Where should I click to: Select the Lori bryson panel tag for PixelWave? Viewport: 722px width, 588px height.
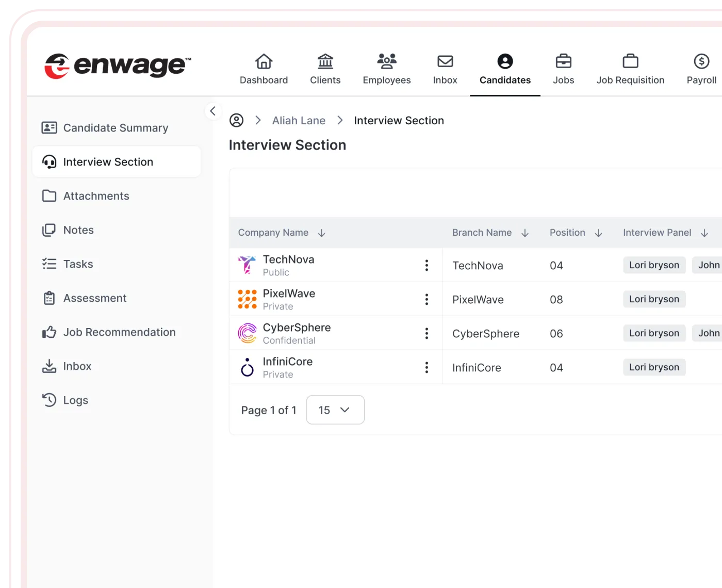pos(654,299)
